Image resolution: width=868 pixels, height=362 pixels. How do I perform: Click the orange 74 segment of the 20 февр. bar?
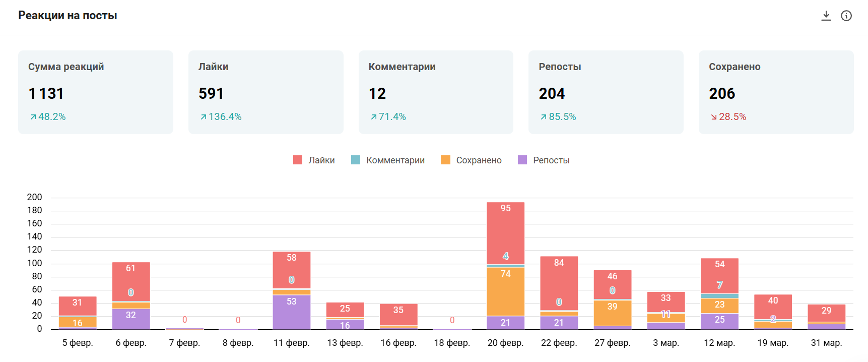(x=505, y=291)
